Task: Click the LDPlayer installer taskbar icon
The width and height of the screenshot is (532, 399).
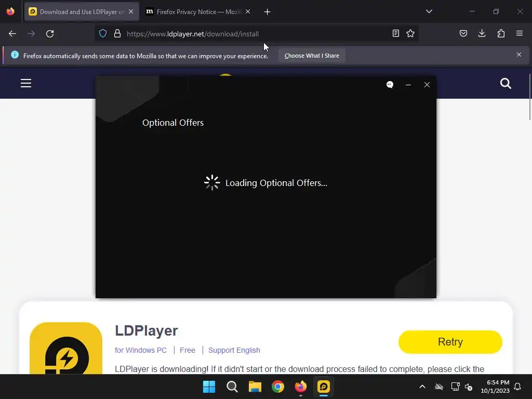Action: point(324,387)
